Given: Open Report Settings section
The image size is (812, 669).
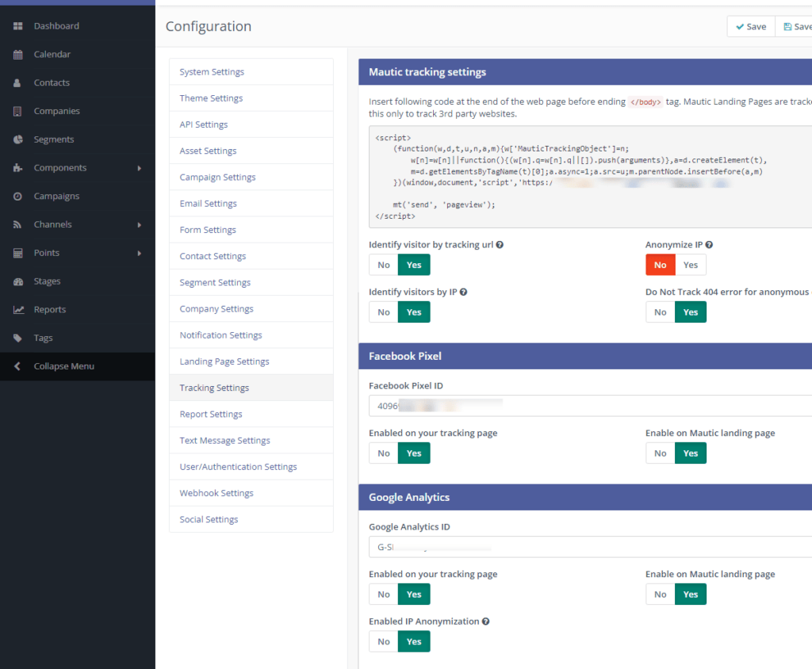Looking at the screenshot, I should [x=251, y=415].
